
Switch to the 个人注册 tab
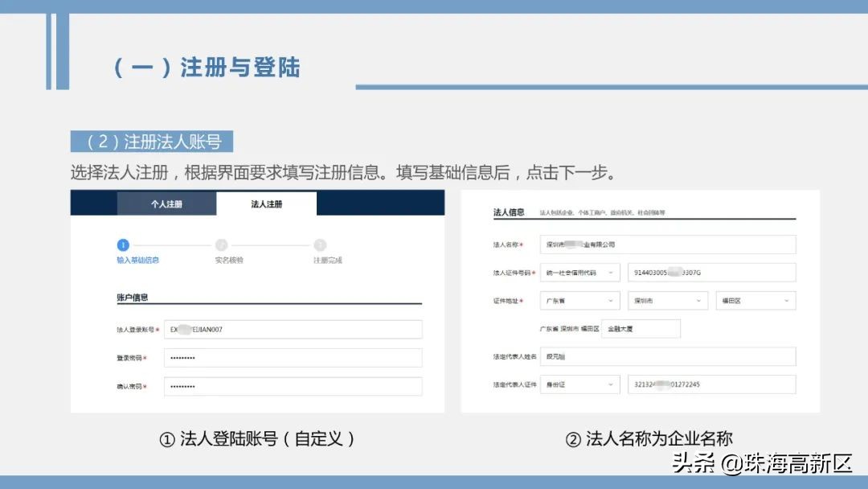pyautogui.click(x=166, y=203)
